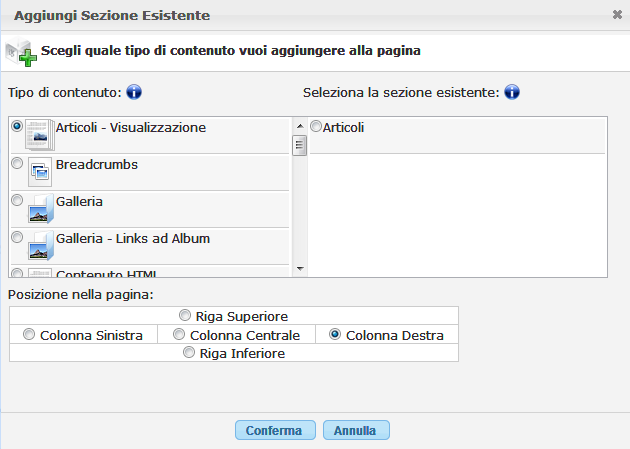Select Riga Inferiore position
630x449 pixels.
pos(189,353)
